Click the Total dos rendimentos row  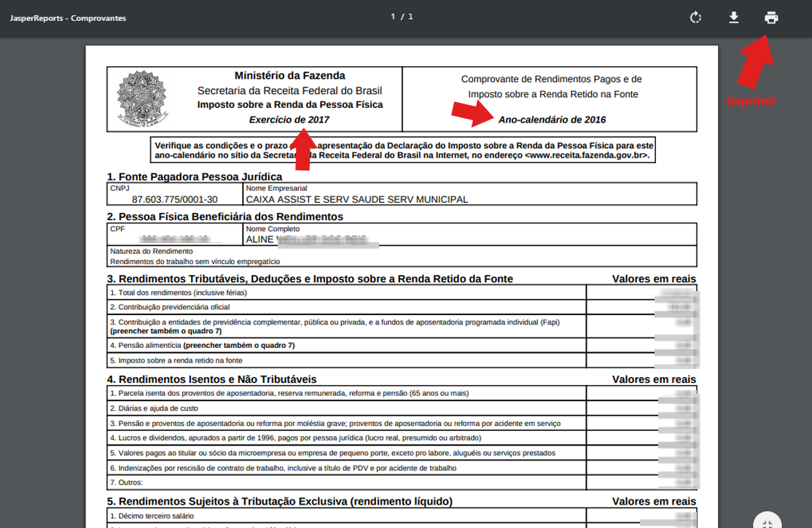click(179, 292)
